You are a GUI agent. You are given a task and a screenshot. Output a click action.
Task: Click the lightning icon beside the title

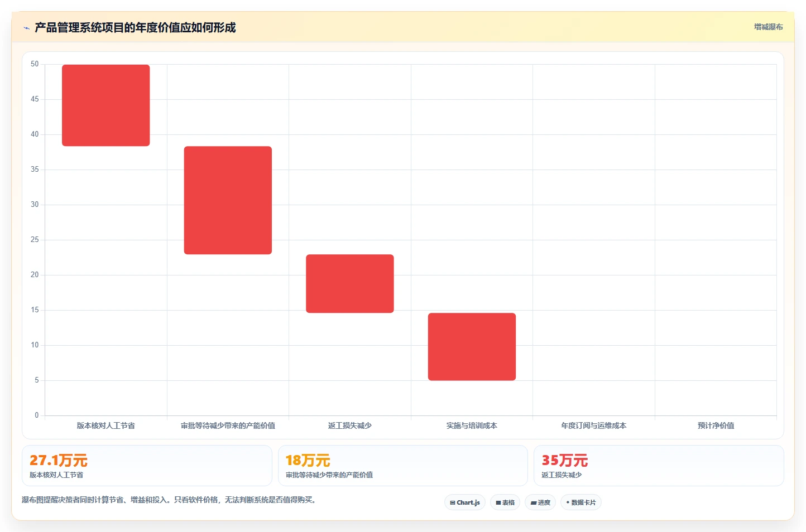[x=26, y=28]
